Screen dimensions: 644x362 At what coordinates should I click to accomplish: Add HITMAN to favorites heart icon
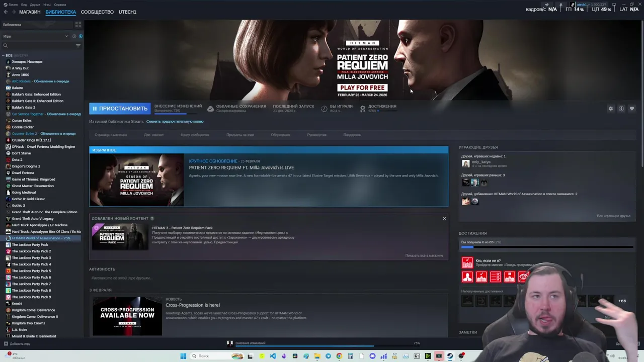[632, 109]
